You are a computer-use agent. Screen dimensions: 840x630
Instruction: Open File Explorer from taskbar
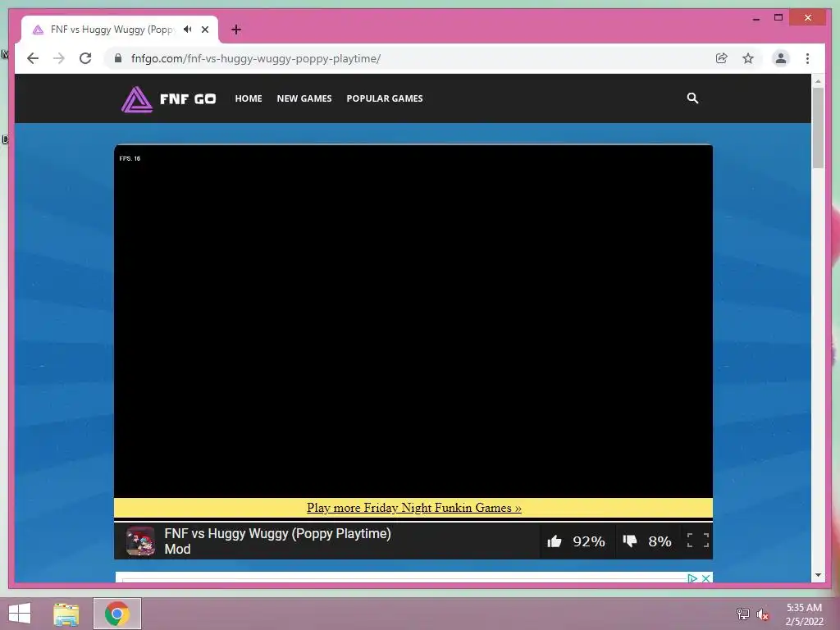pos(66,614)
